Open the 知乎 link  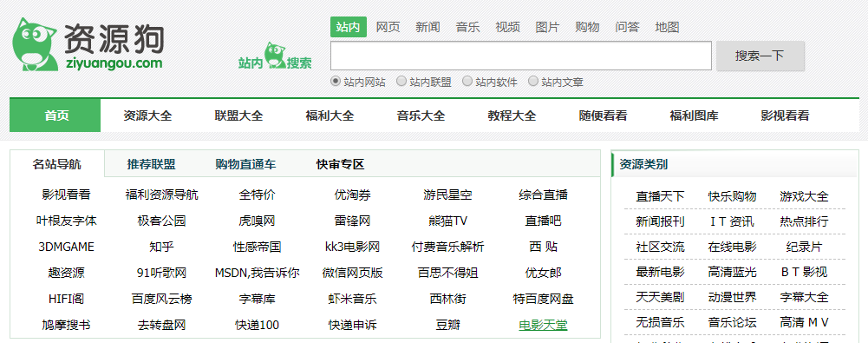click(161, 247)
